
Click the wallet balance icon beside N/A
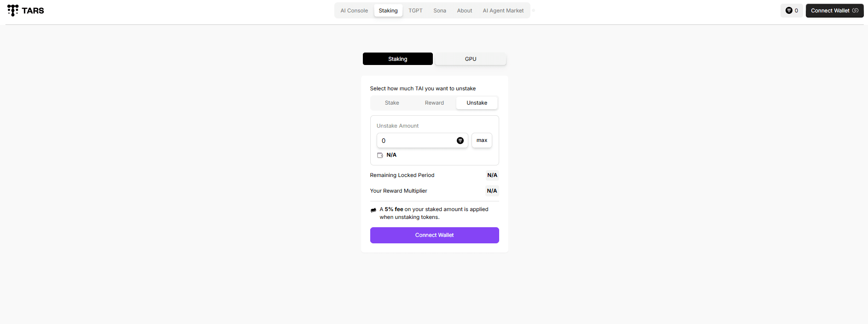click(380, 155)
